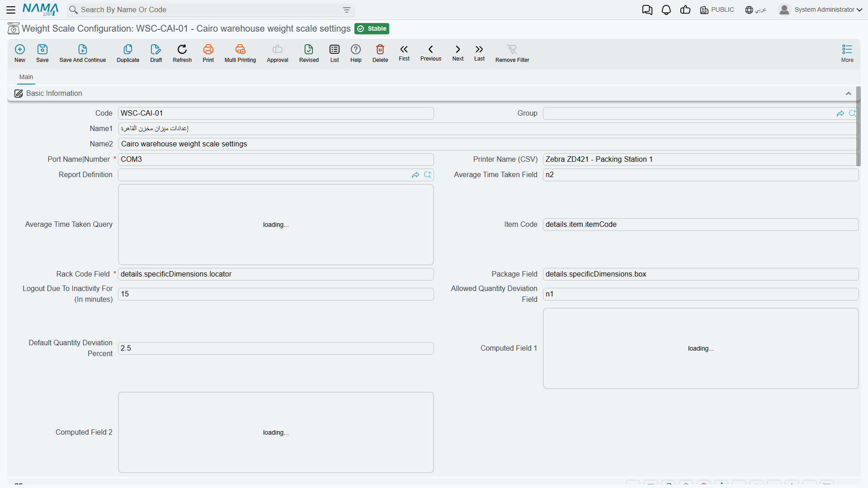
Task: Click the NAMA ERP logo
Action: [40, 9]
